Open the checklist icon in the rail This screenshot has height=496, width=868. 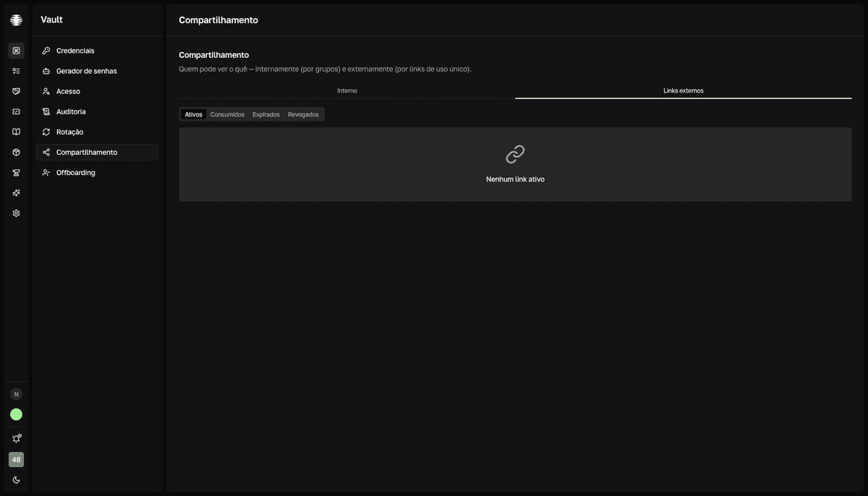pos(16,71)
